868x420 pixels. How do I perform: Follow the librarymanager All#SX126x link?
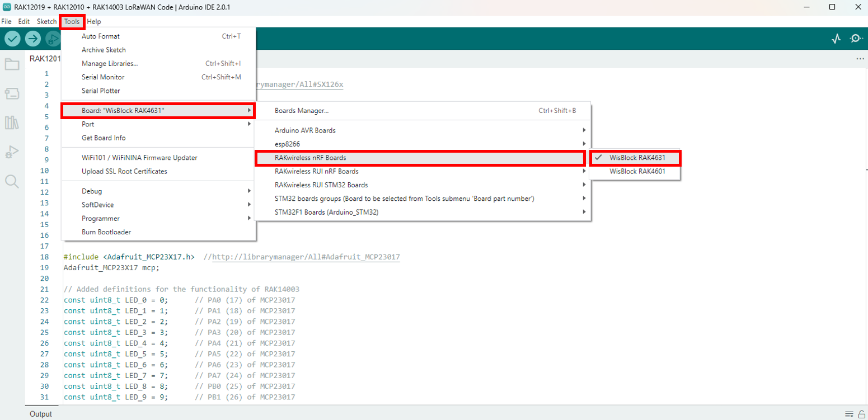point(300,85)
